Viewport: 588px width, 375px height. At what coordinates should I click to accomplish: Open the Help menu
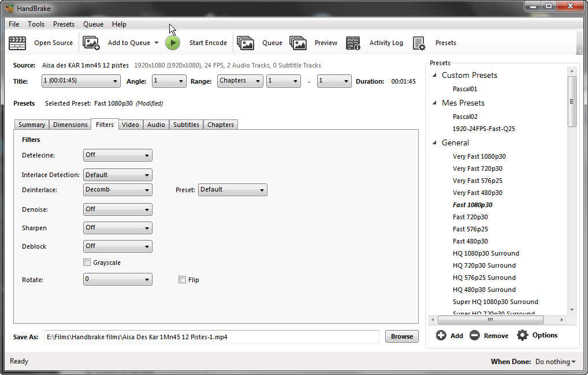[x=119, y=24]
